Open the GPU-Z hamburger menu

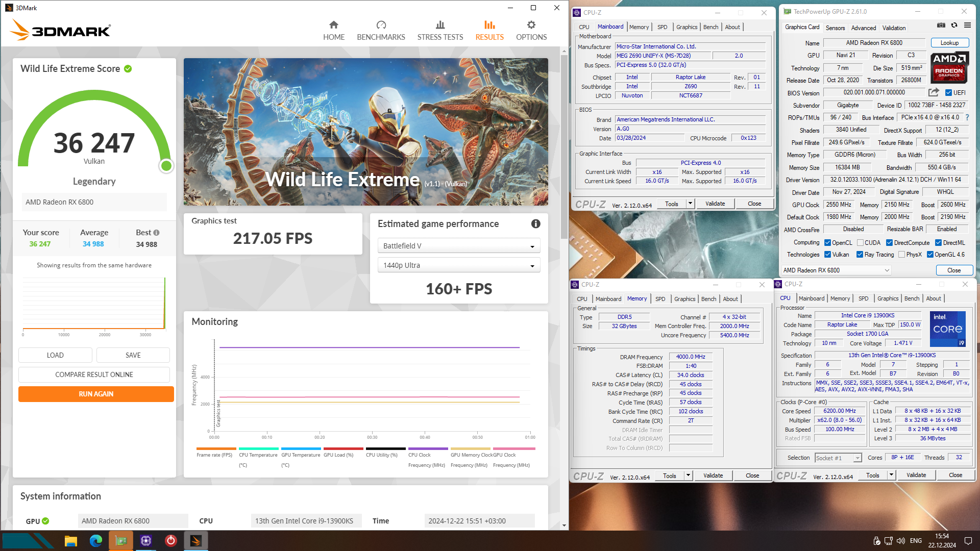[967, 25]
